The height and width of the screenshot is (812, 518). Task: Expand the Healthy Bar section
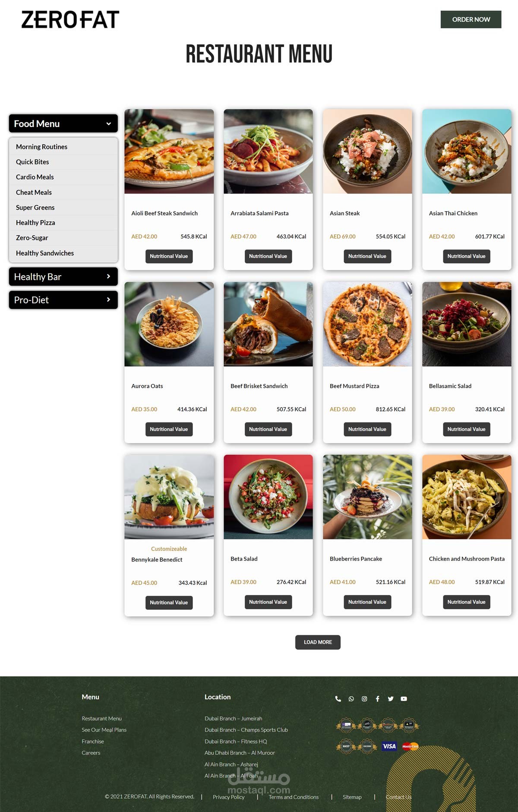pyautogui.click(x=63, y=276)
